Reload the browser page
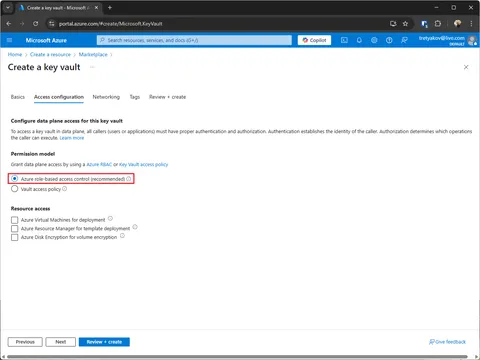 (35, 24)
